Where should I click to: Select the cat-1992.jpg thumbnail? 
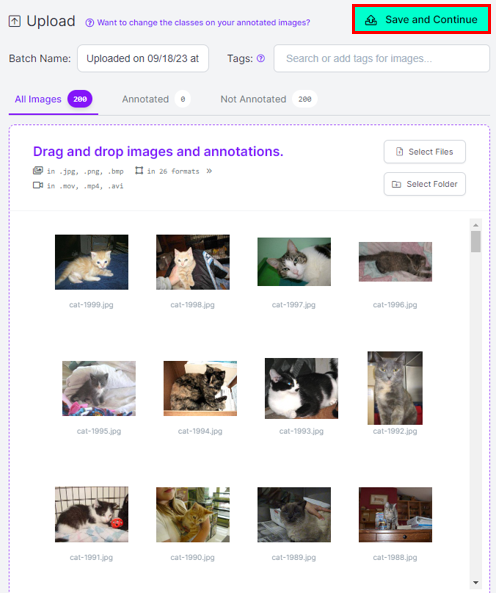(x=395, y=388)
